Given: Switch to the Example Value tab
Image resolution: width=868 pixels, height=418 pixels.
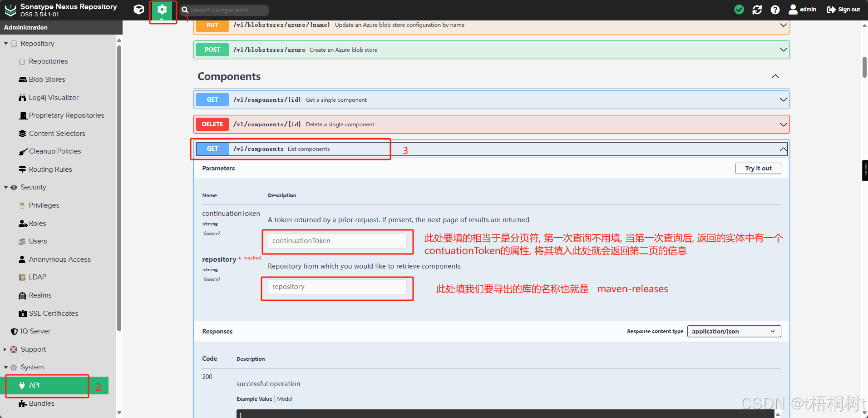Looking at the screenshot, I should pyautogui.click(x=254, y=399).
